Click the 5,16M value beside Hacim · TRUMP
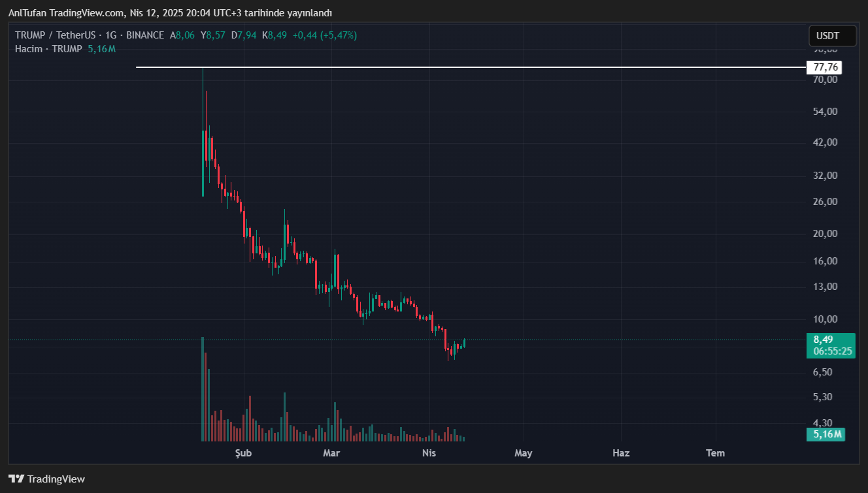The image size is (868, 493). click(102, 49)
